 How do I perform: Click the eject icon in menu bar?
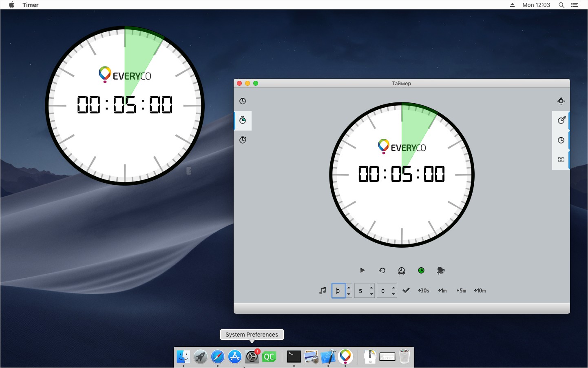[x=512, y=5]
